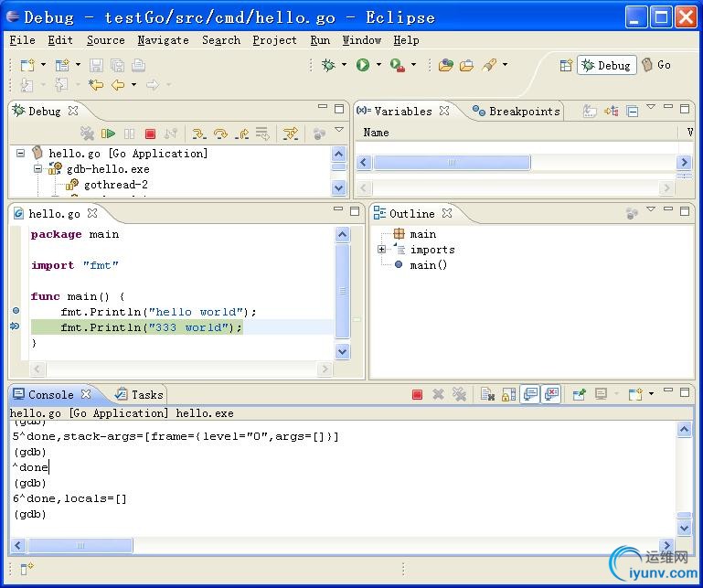Click the '6^done,locals=[]' console line
The image size is (703, 588).
click(69, 498)
